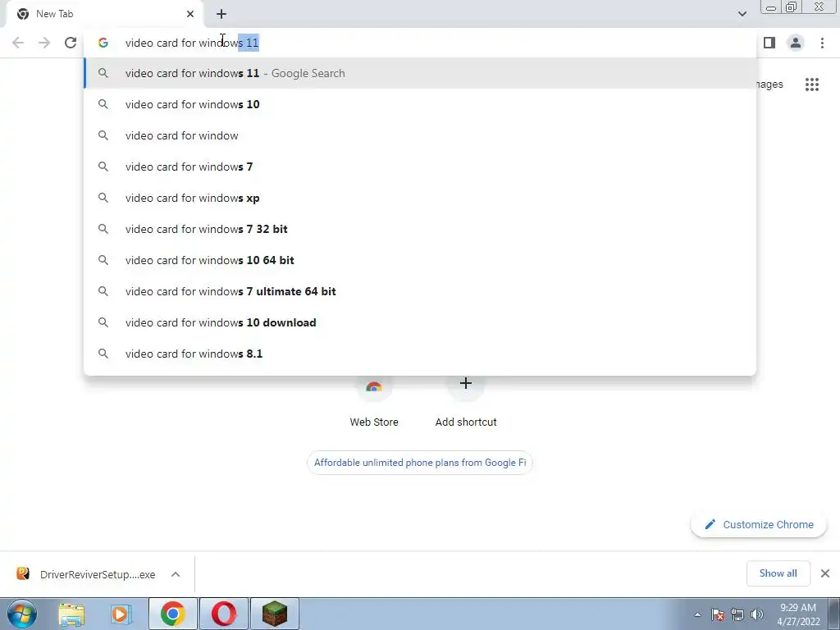This screenshot has width=840, height=630.
Task: Open Opera from the taskbar
Action: tap(223, 614)
